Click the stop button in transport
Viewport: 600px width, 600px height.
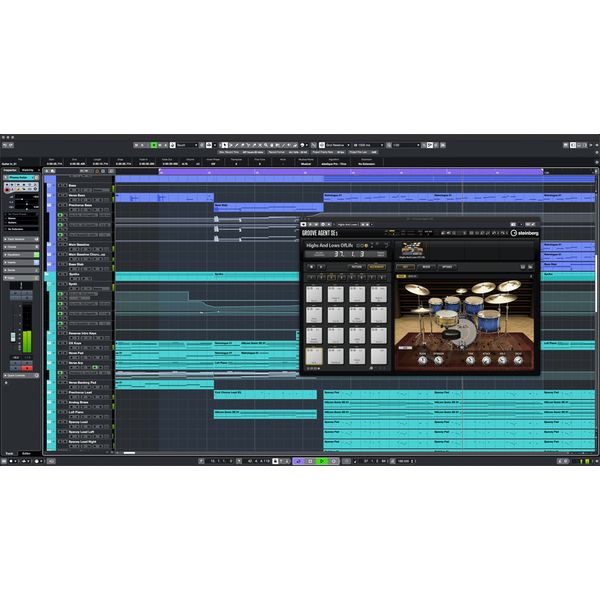click(310, 461)
